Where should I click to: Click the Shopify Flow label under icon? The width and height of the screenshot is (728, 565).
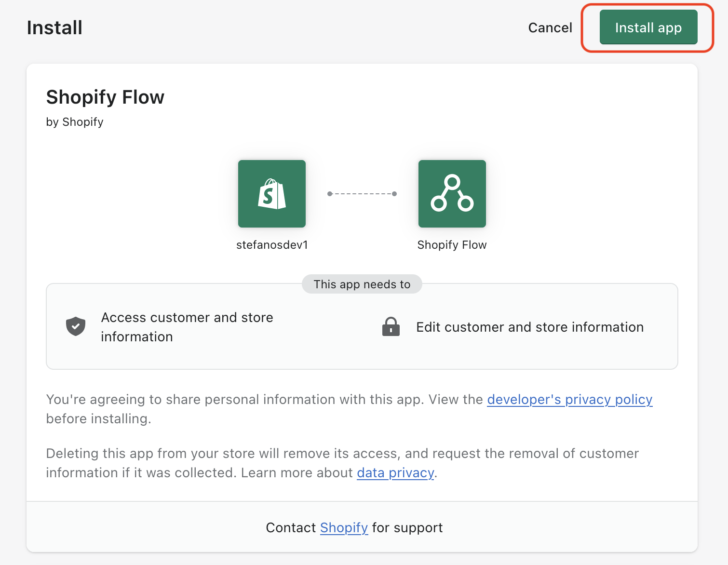pyautogui.click(x=452, y=245)
